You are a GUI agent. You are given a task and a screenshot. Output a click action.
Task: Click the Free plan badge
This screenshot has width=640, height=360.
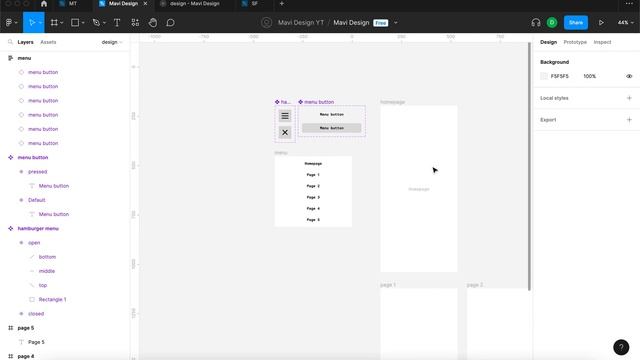[380, 23]
